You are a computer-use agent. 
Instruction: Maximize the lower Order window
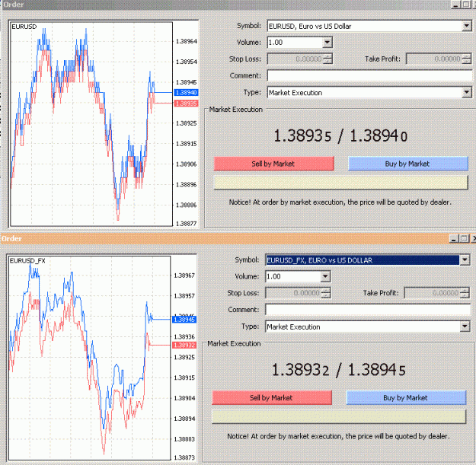(464, 239)
